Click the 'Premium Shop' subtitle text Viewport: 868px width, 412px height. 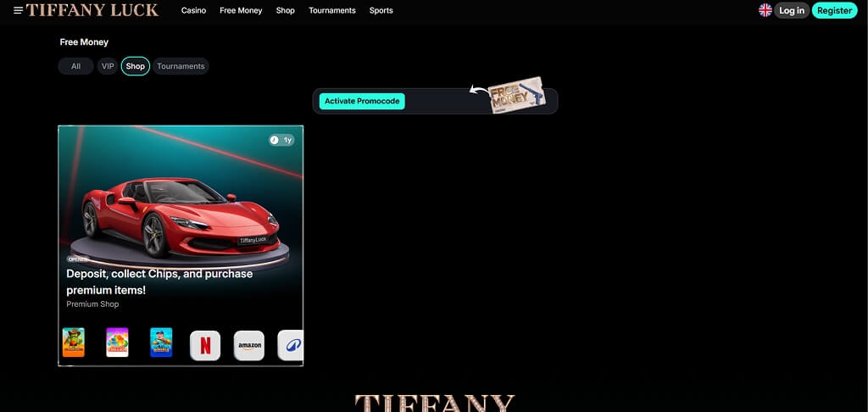click(92, 304)
